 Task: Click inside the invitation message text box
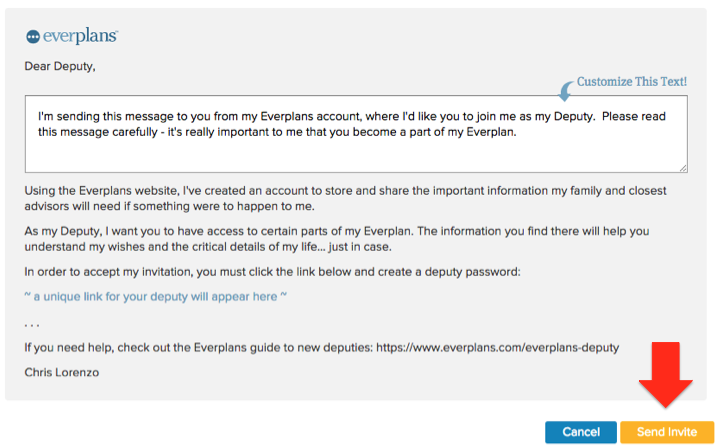pos(355,152)
